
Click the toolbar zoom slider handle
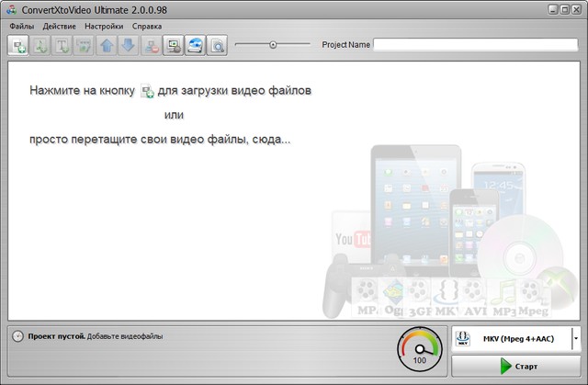[273, 44]
